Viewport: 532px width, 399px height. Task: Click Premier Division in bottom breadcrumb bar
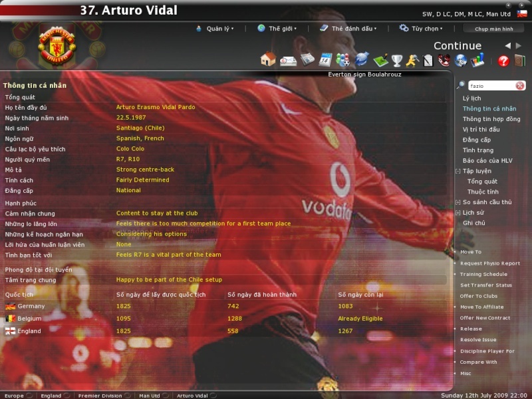pyautogui.click(x=100, y=396)
